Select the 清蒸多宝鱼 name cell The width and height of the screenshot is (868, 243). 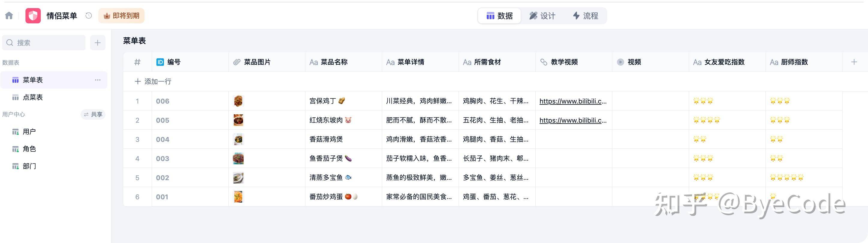coord(344,178)
